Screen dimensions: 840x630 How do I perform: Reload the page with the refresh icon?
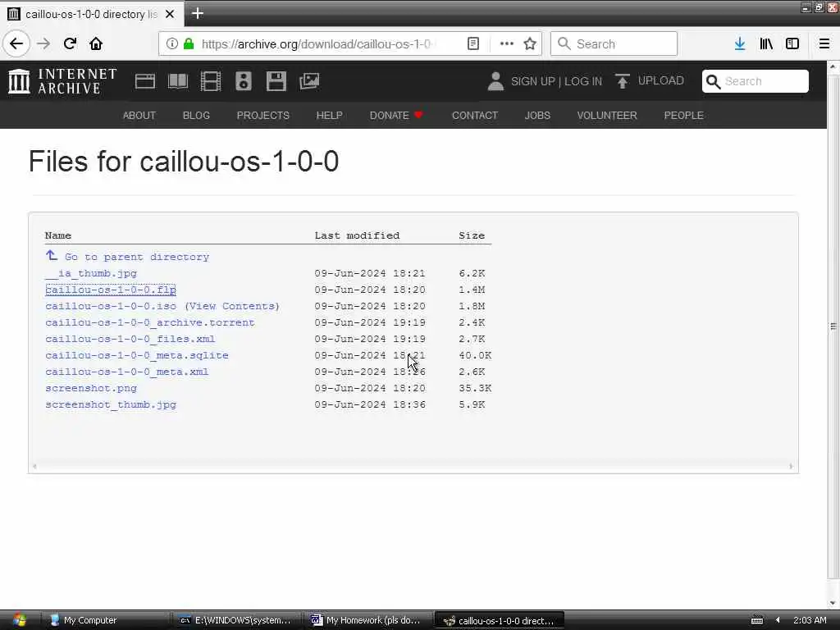coord(70,43)
